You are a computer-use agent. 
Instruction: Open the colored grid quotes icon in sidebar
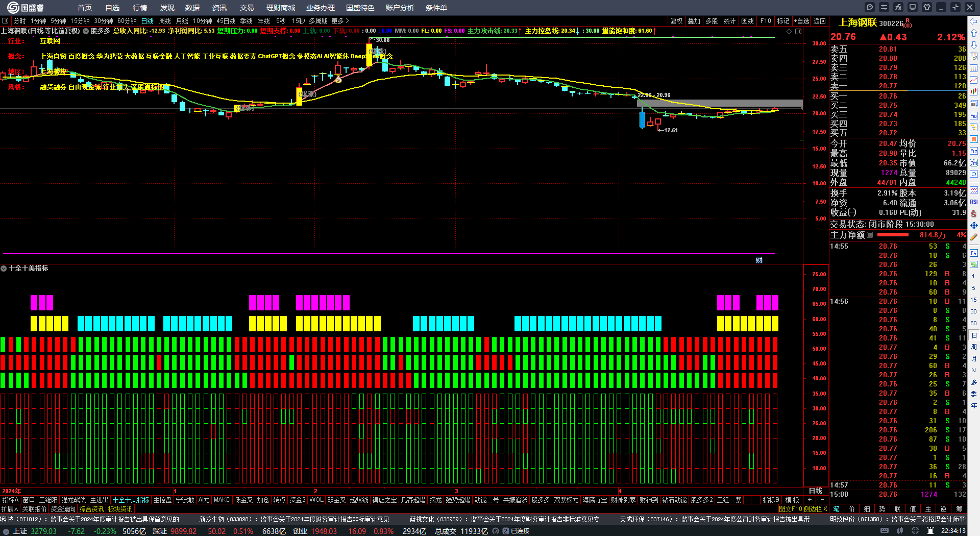[x=974, y=68]
